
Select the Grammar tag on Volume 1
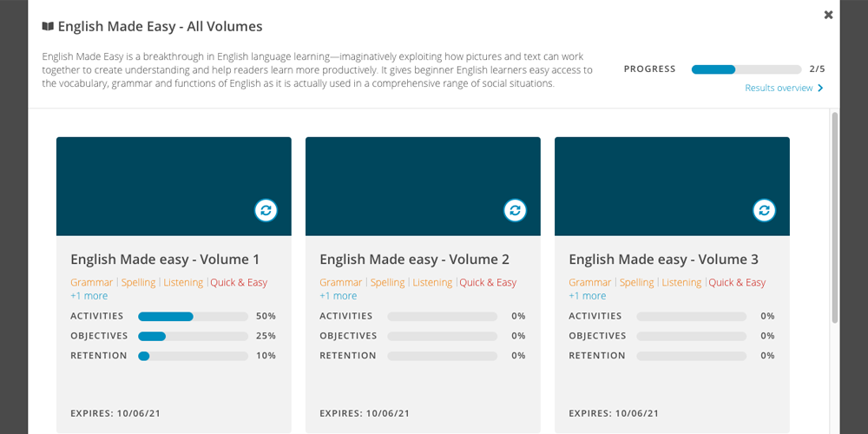92,282
